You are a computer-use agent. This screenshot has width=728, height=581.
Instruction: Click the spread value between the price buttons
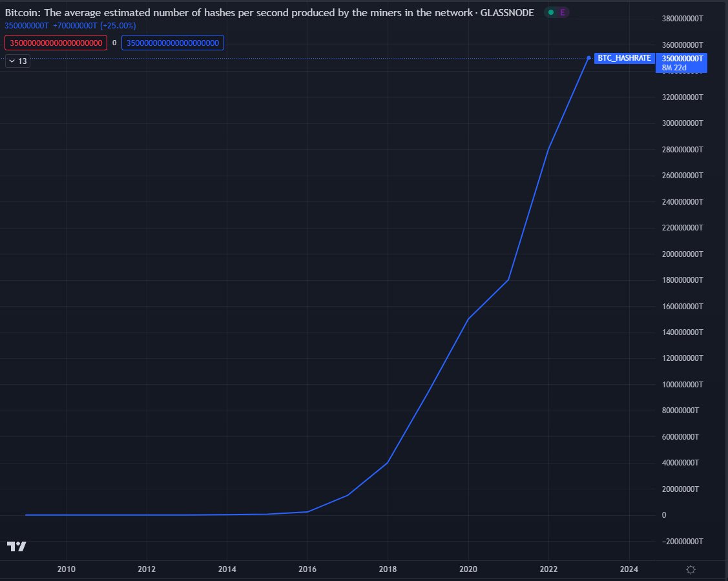114,43
